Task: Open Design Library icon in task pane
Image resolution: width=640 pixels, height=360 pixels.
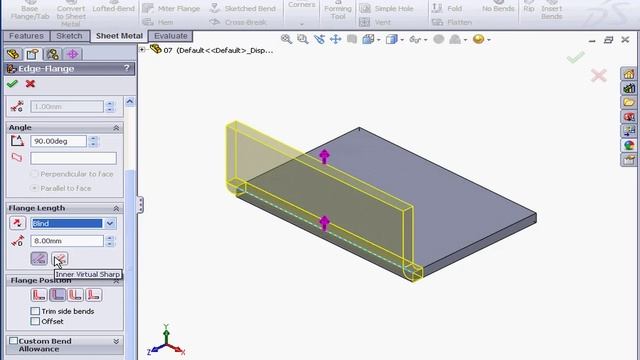Action: tap(629, 88)
